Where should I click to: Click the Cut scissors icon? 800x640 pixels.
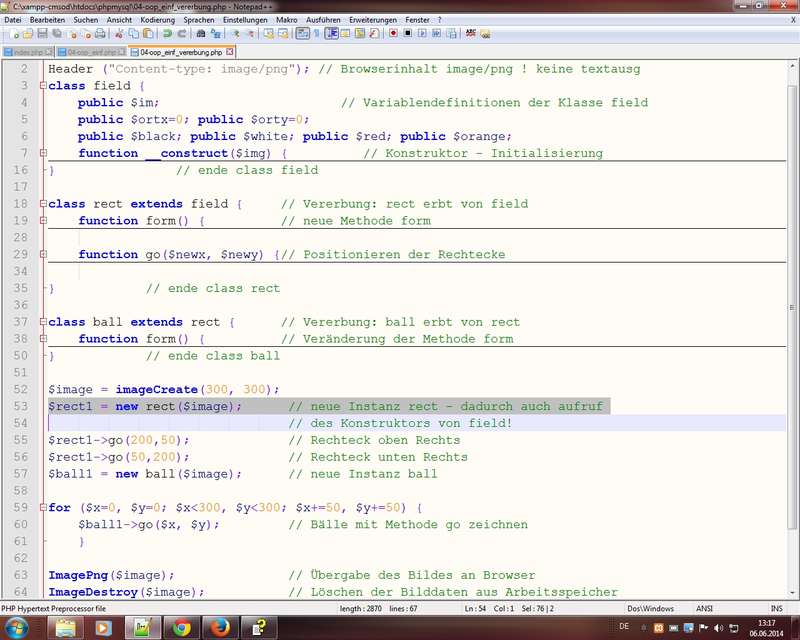pos(119,33)
